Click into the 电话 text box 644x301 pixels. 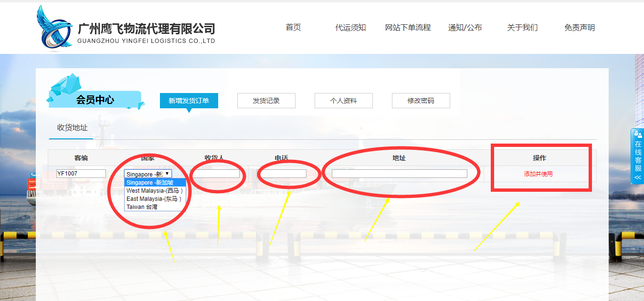coord(282,174)
